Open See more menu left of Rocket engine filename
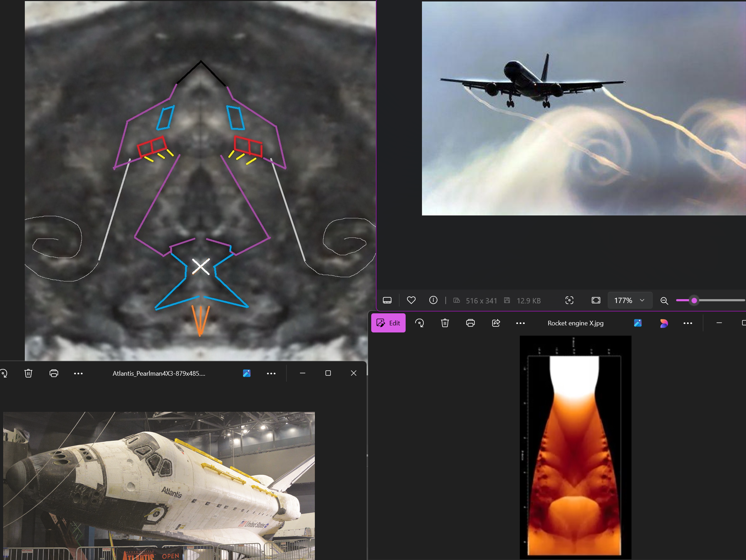746x560 pixels. (x=520, y=323)
